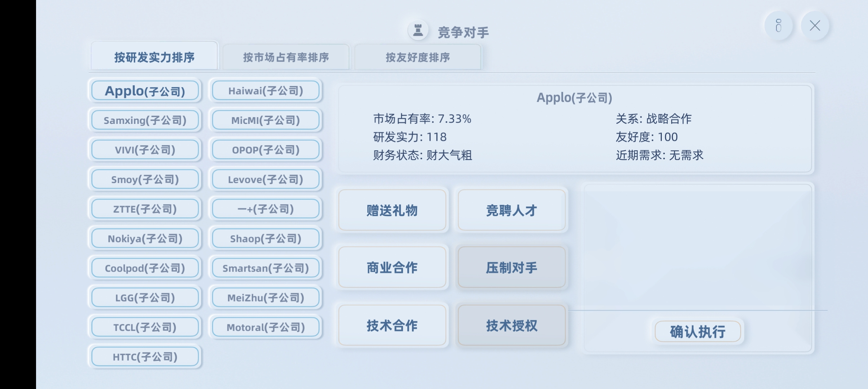Select Smartsan(子公司) from list
Image resolution: width=868 pixels, height=389 pixels.
pyautogui.click(x=266, y=268)
